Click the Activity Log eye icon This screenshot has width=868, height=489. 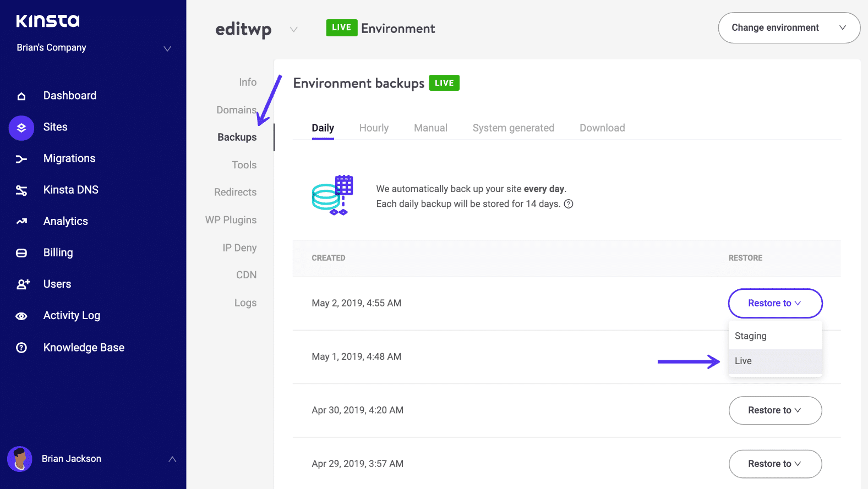(x=21, y=316)
